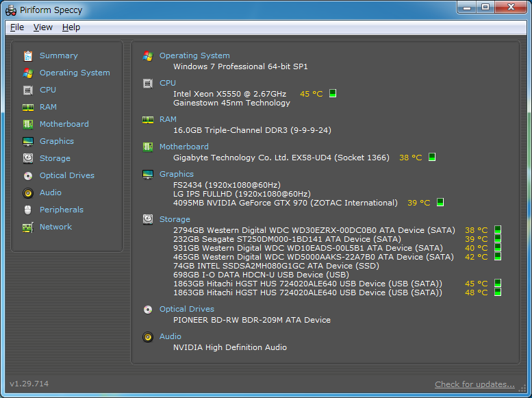Open the File menu
Screen dimensions: 532x398
(x=17, y=27)
